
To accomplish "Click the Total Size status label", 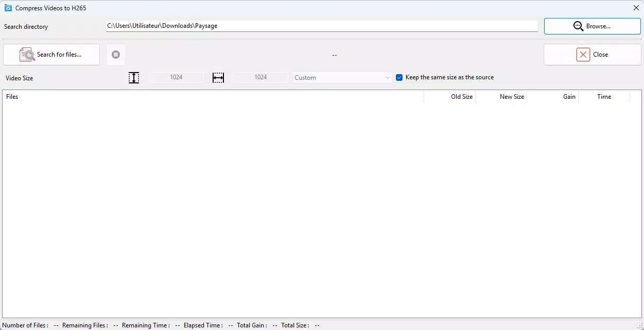I will point(295,325).
